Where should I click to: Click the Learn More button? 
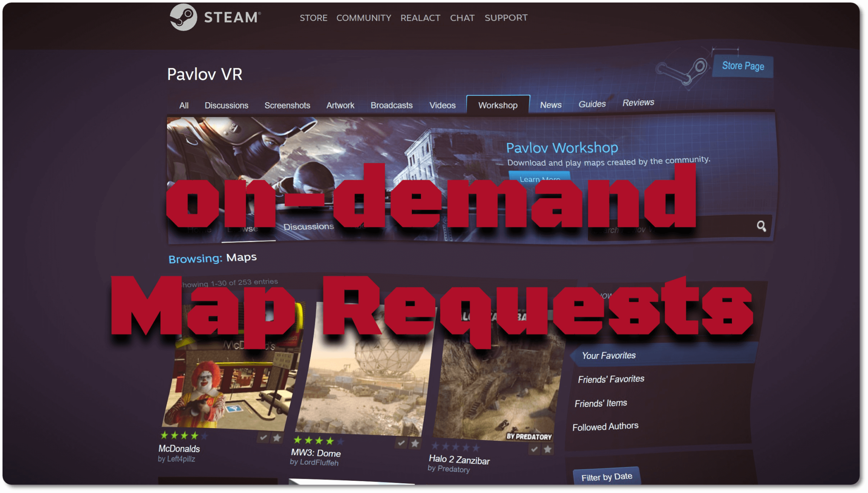[x=540, y=178]
